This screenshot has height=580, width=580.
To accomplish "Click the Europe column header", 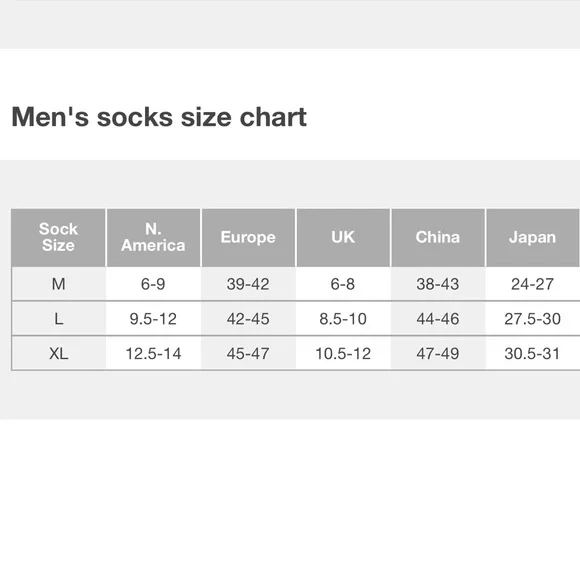I will 248,237.
